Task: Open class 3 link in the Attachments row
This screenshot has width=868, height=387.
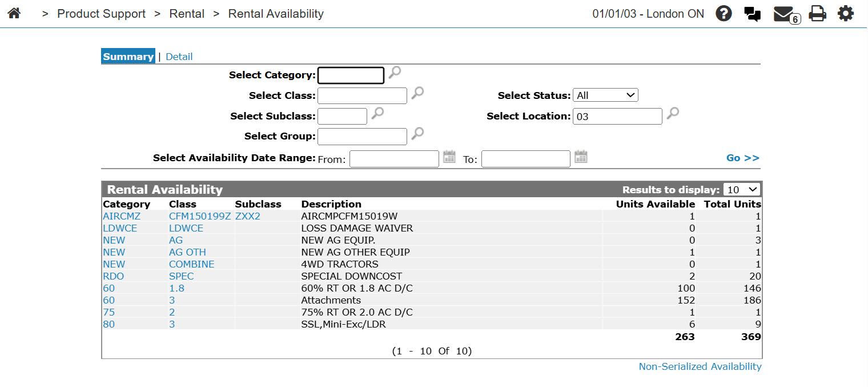Action: (x=172, y=300)
